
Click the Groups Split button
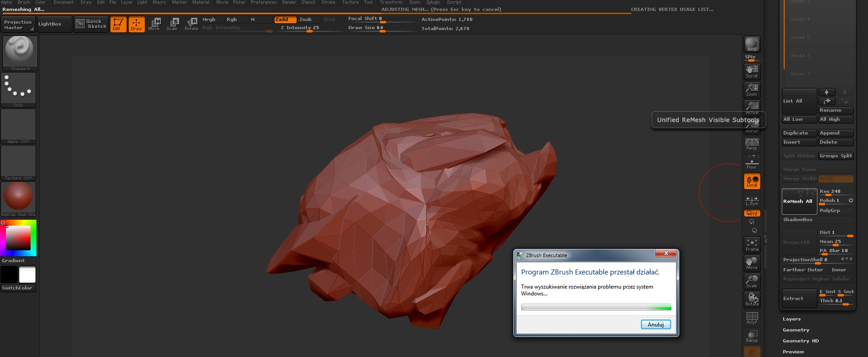point(836,156)
